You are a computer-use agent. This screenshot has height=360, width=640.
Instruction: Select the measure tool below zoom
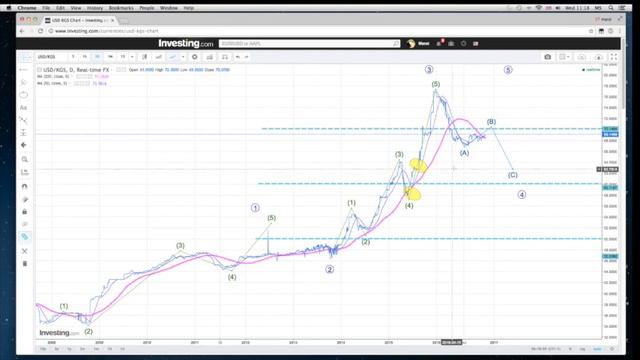click(x=24, y=172)
